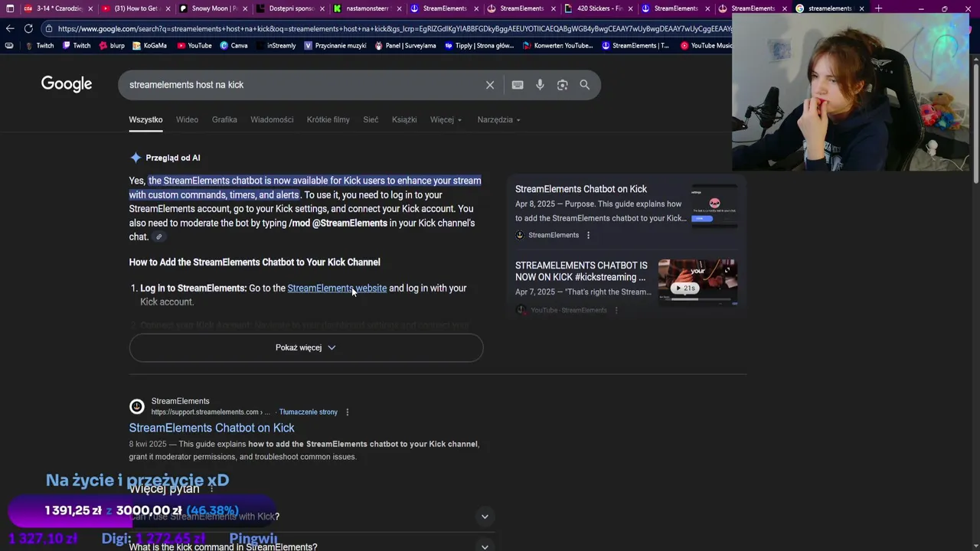Switch to the Wideo search tab
Screen dimensions: 980x551
tap(187, 119)
